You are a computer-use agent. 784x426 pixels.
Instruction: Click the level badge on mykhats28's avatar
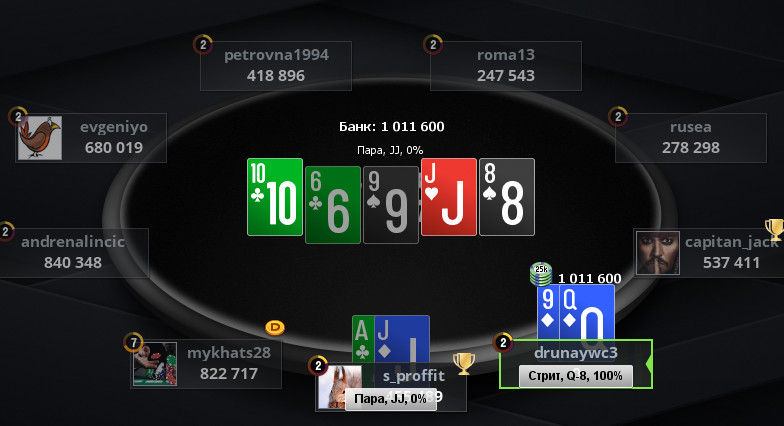coord(133,342)
